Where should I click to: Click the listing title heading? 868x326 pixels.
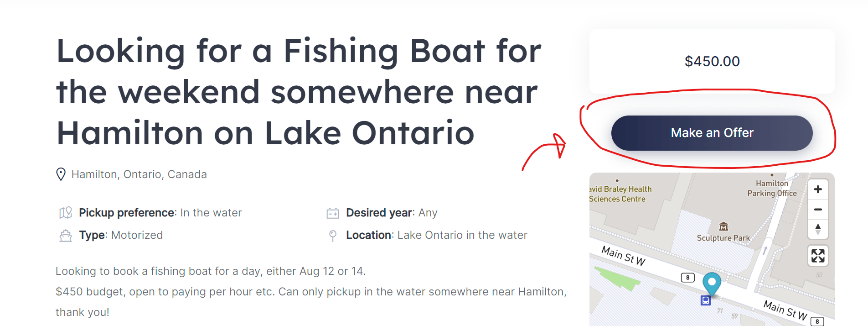299,92
